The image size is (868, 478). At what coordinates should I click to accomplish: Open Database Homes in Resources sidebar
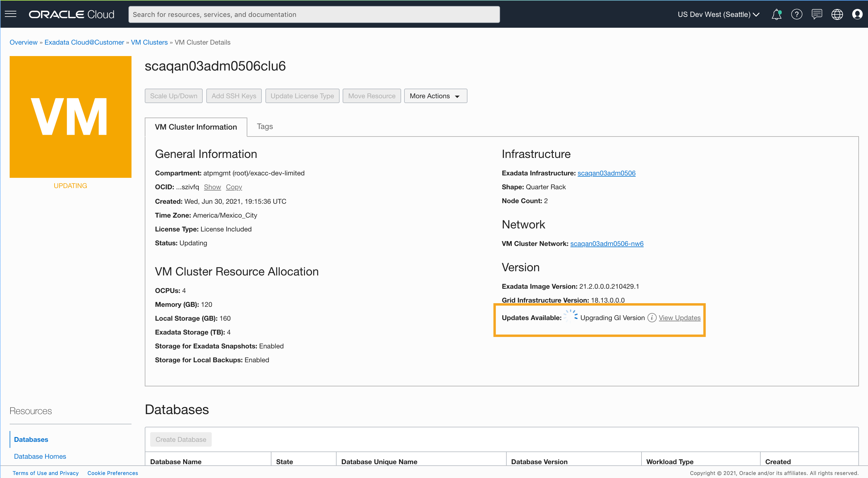point(40,457)
